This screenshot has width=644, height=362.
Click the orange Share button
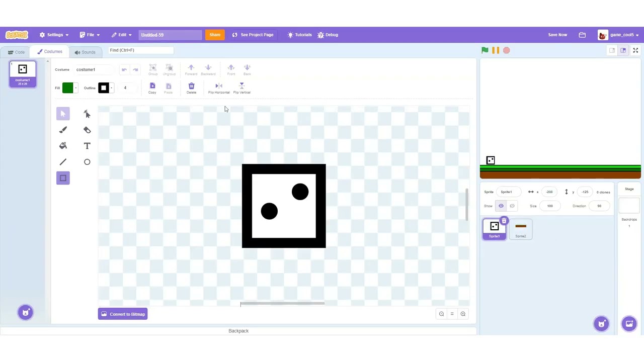pos(215,35)
